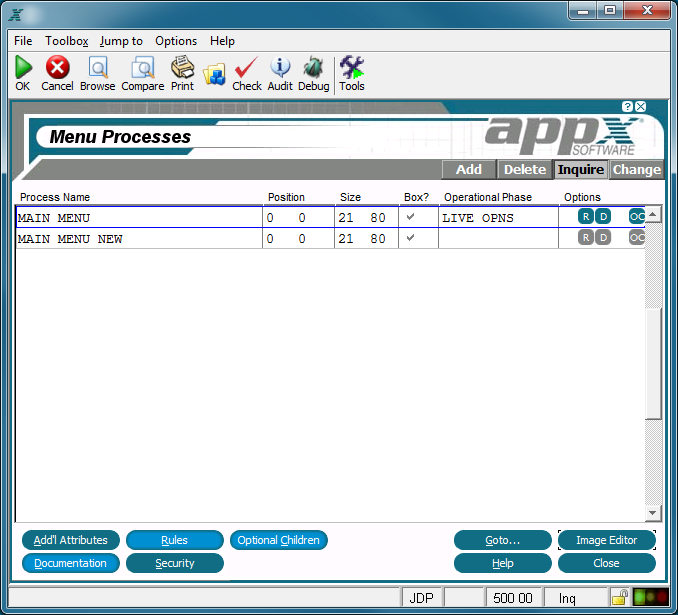Open the Browse tool in toolbar
The width and height of the screenshot is (678, 615).
coord(98,67)
